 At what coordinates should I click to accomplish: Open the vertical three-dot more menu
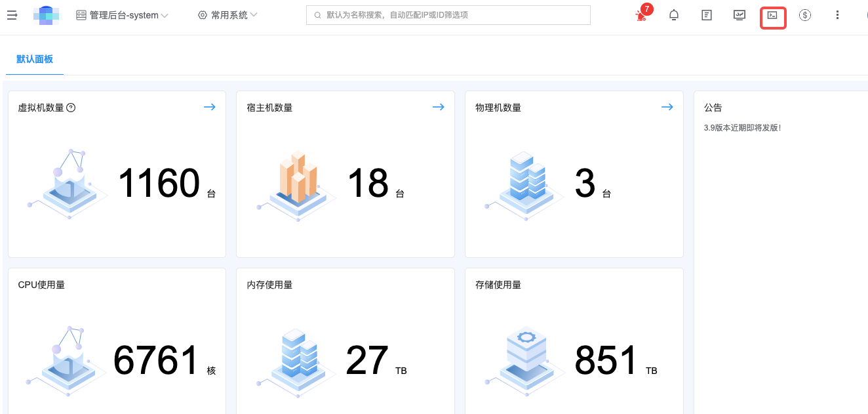point(837,15)
